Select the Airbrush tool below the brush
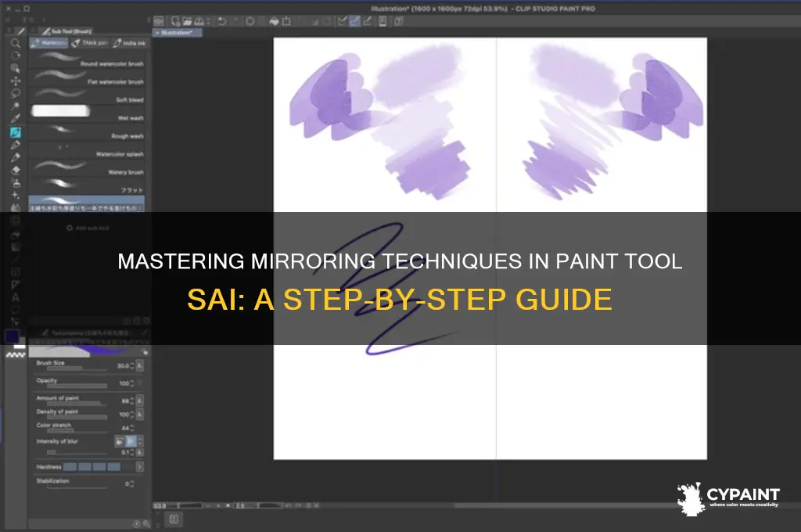The height and width of the screenshot is (532, 801). (x=16, y=146)
